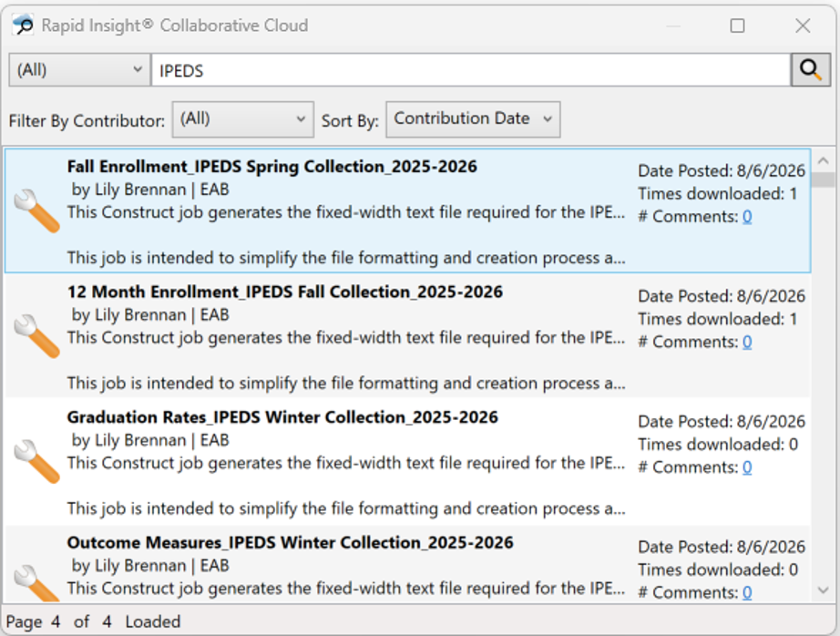The height and width of the screenshot is (636, 840).
Task: Click 'This job is intended' under Fall Enrollment
Action: [346, 258]
